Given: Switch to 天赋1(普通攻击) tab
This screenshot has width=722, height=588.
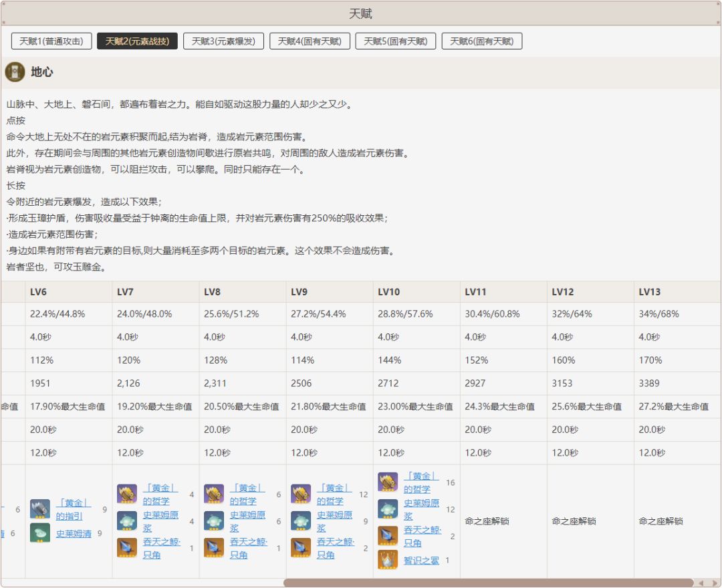Looking at the screenshot, I should click(x=51, y=41).
